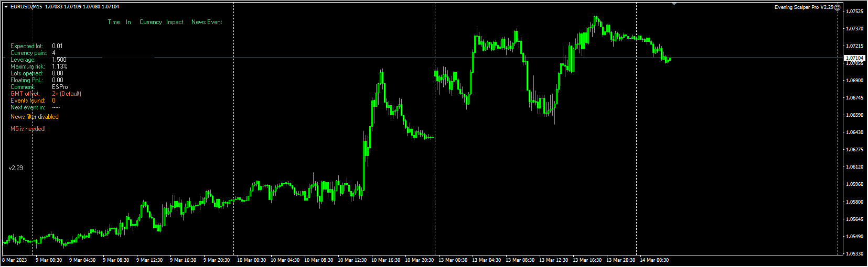Click the Maximum risk label
The image size is (868, 267).
(x=28, y=66)
